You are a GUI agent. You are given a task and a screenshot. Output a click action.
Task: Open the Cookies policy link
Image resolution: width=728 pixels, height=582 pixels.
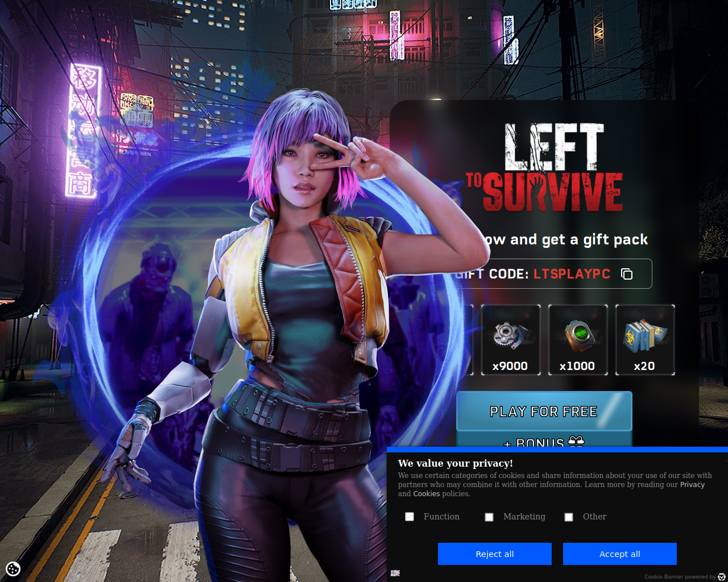(x=427, y=494)
